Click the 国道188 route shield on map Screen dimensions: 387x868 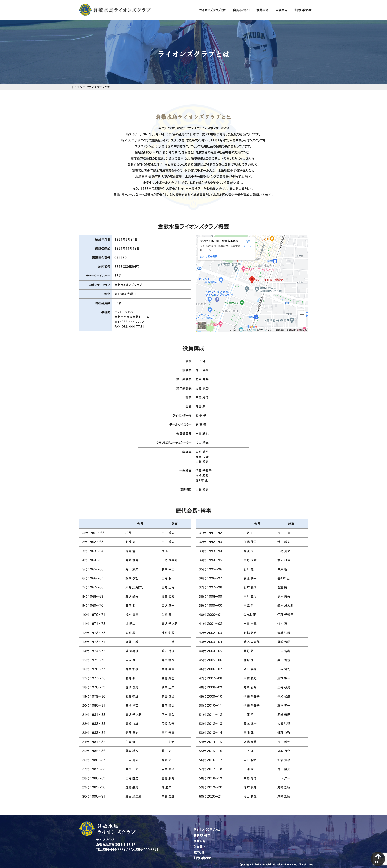tap(199, 268)
